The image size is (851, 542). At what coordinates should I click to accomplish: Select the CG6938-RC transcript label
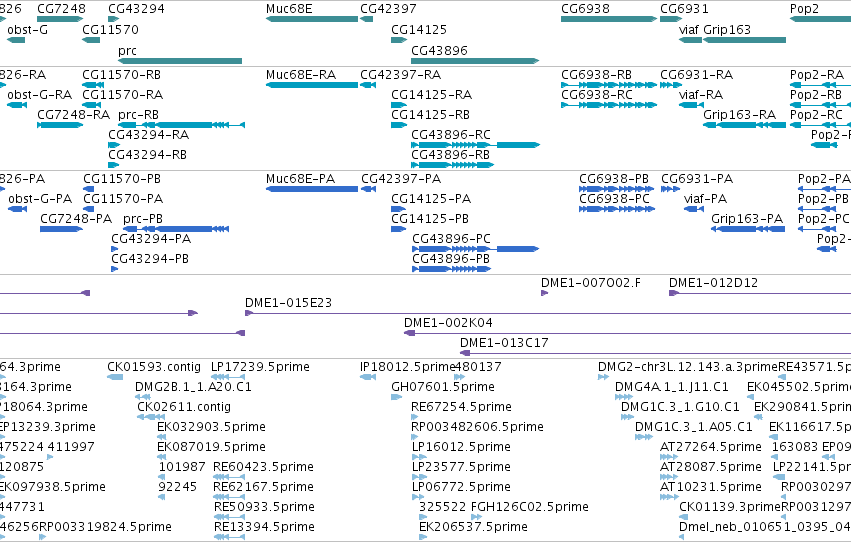pos(597,94)
